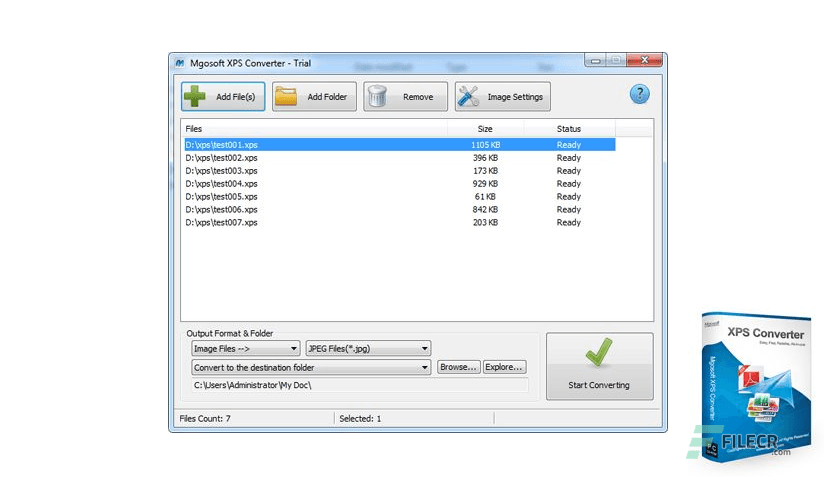Expand Convert to the destination folder dropdown
The height and width of the screenshot is (484, 836).
311,367
